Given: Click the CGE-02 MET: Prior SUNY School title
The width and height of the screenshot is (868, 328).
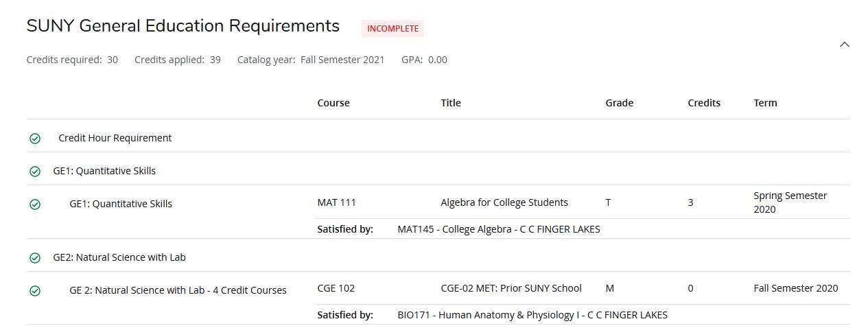Looking at the screenshot, I should (511, 288).
